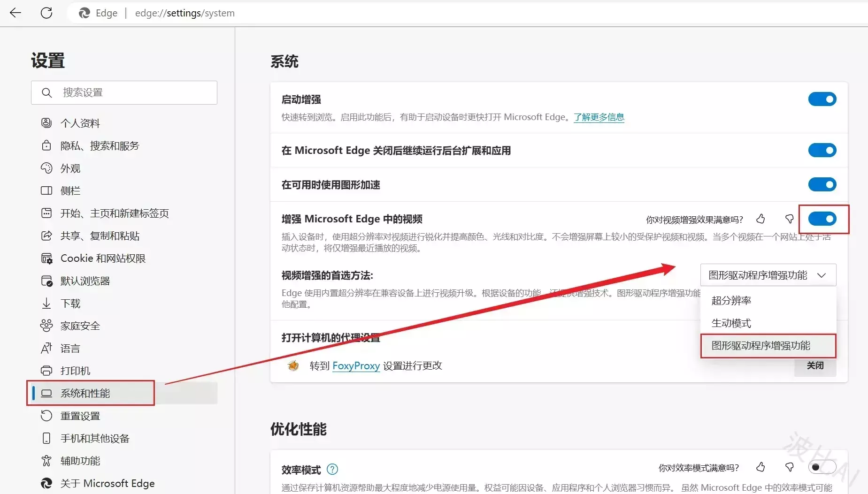The width and height of the screenshot is (868, 494).
Task: Click the Edge logo in address bar
Action: 84,13
